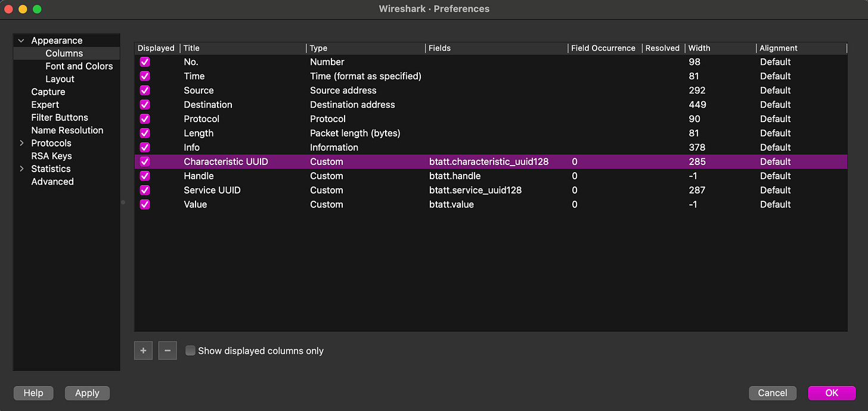Select Time (format as specified) type cell

pyautogui.click(x=365, y=76)
